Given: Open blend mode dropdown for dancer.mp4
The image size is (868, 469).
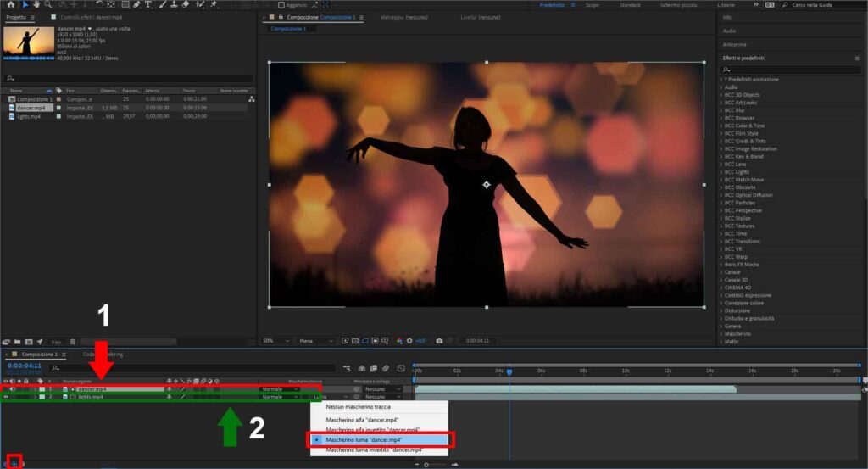Looking at the screenshot, I should pyautogui.click(x=280, y=389).
